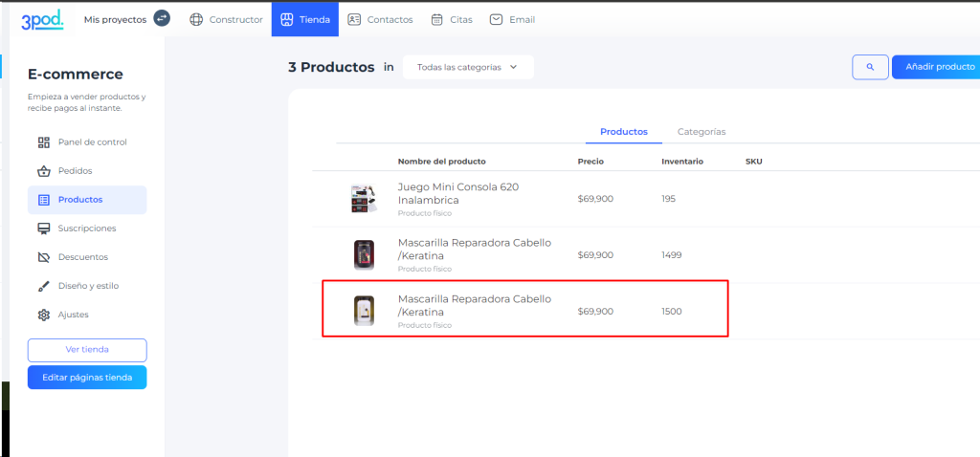This screenshot has height=457, width=980.
Task: Click inventory value 1500
Action: pos(672,312)
